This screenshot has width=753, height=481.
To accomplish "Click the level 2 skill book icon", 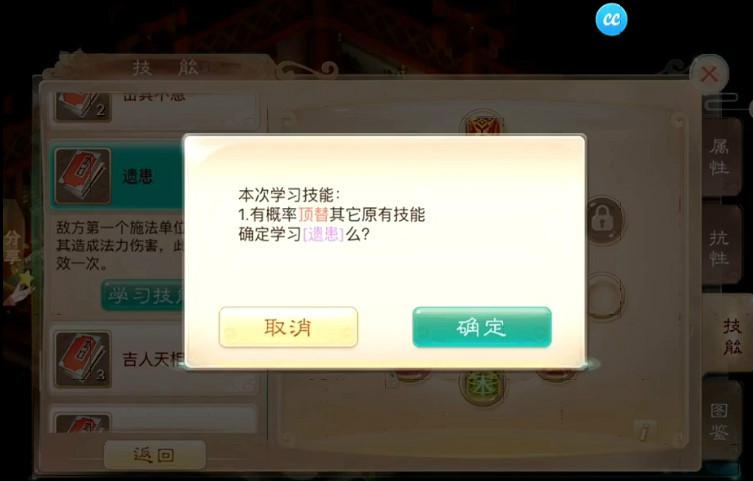I will tap(83, 107).
